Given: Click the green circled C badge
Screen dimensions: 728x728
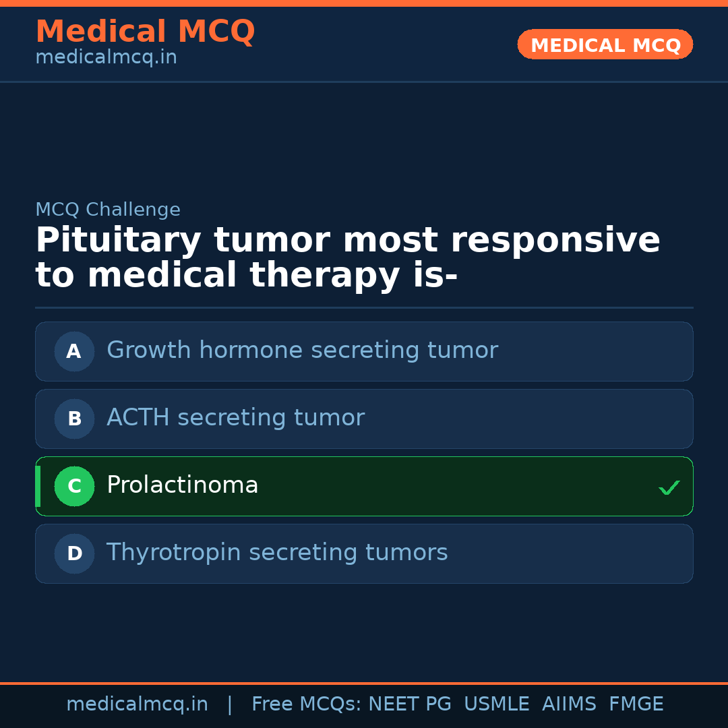Looking at the screenshot, I should click(x=74, y=486).
